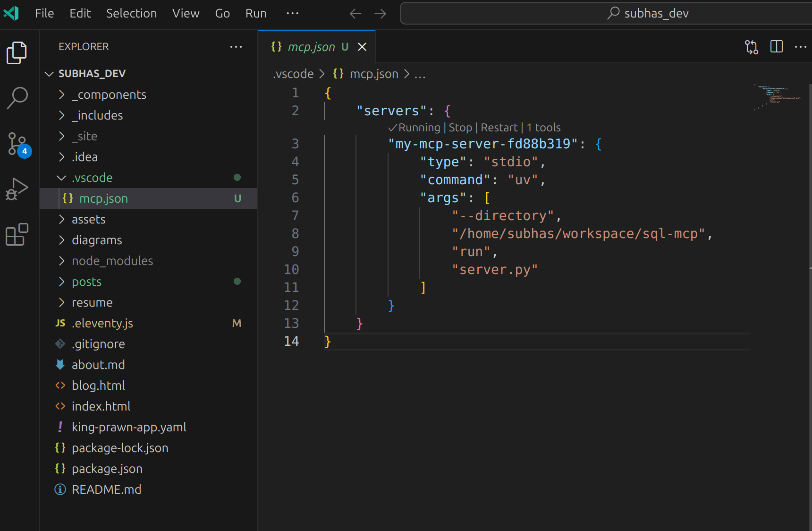This screenshot has width=812, height=531.
Task: Click the .vscode breadcrumb segment
Action: (293, 74)
